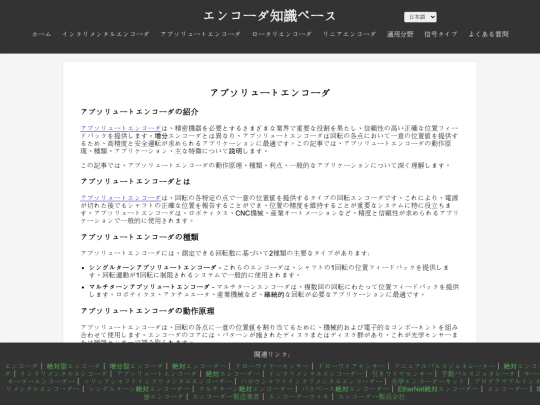Click the main アブソリュートエンコーダ page title
The height and width of the screenshot is (405, 540).
point(270,92)
